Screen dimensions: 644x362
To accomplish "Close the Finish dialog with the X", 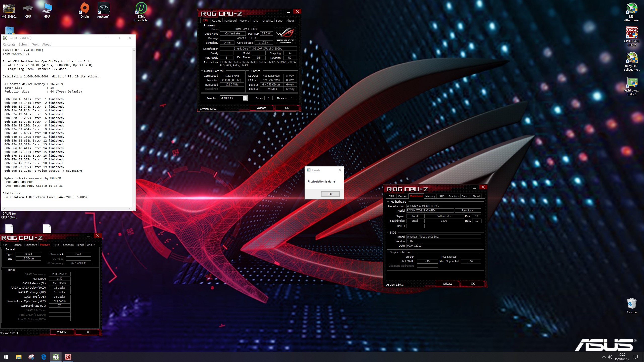I will 340,170.
